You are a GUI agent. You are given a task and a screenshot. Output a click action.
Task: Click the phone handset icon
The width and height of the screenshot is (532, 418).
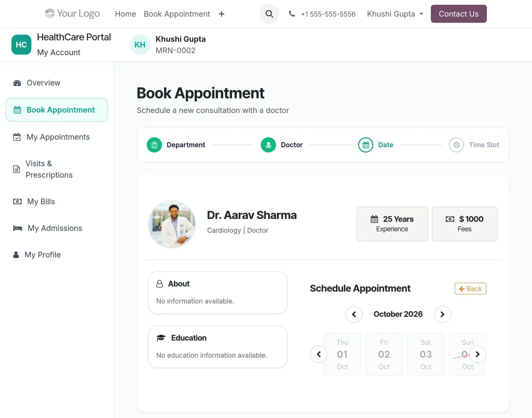[292, 14]
